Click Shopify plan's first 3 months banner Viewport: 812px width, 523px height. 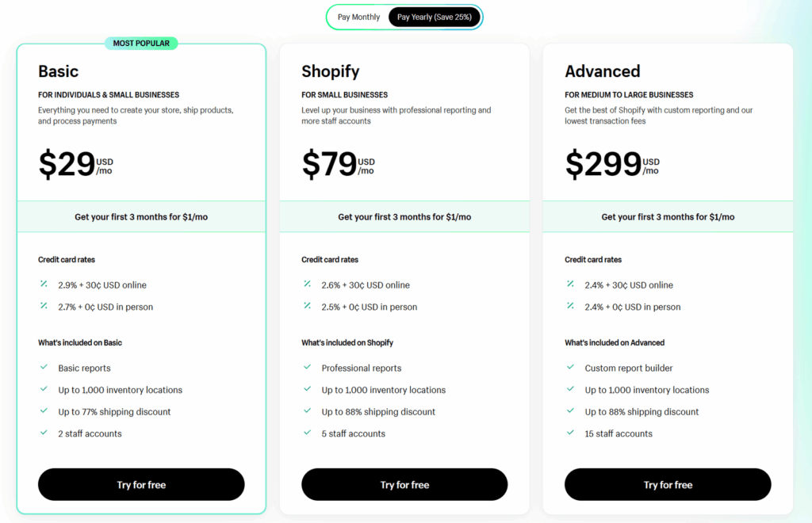pyautogui.click(x=404, y=216)
